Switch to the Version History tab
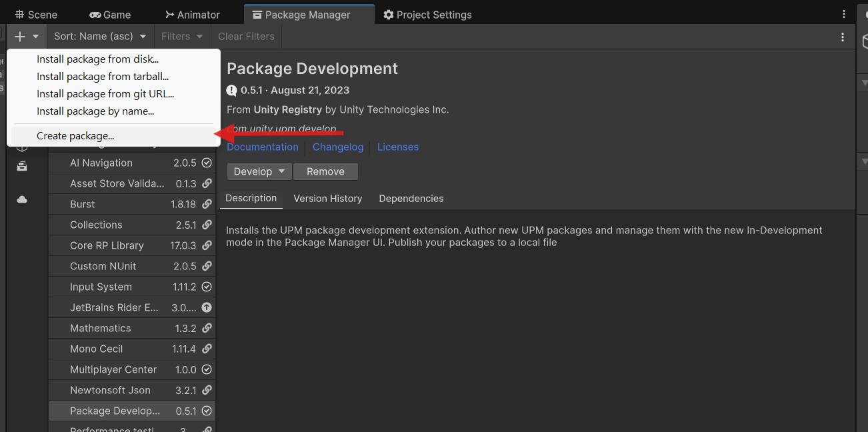 (x=327, y=198)
